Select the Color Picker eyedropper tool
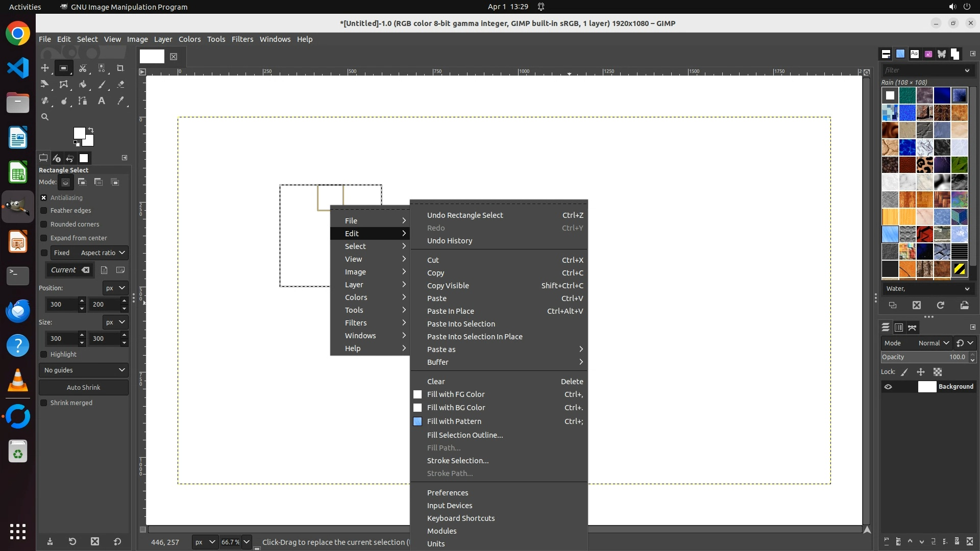The image size is (980, 551). (120, 101)
